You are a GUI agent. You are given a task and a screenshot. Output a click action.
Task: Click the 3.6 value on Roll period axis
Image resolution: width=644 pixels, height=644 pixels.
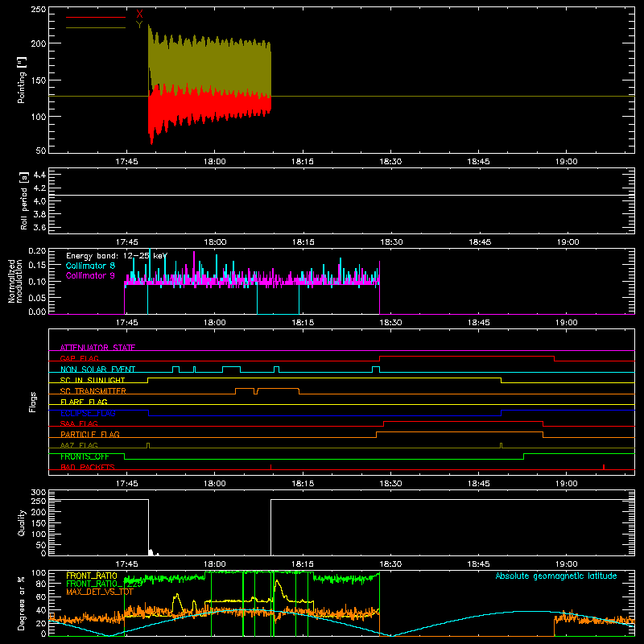tap(39, 228)
